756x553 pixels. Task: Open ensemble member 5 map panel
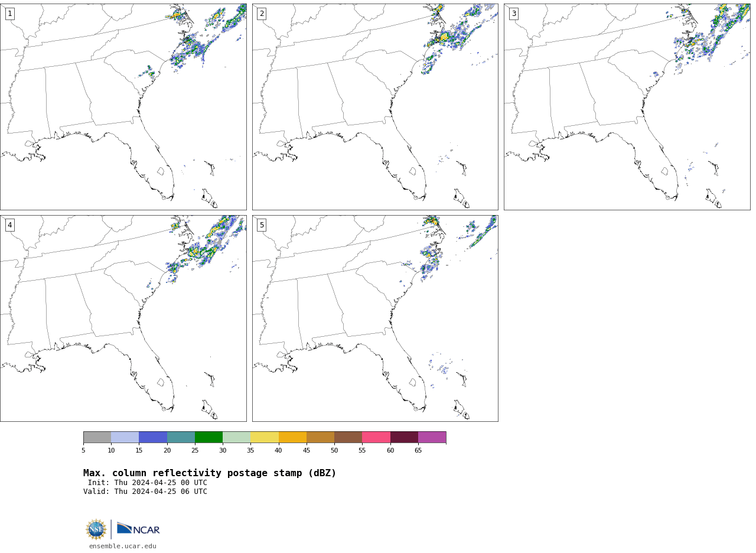pos(375,318)
